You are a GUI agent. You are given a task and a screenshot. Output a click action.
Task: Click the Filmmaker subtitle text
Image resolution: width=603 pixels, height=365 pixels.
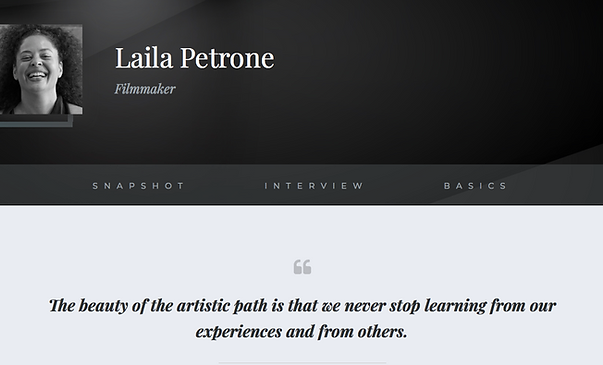pos(145,89)
